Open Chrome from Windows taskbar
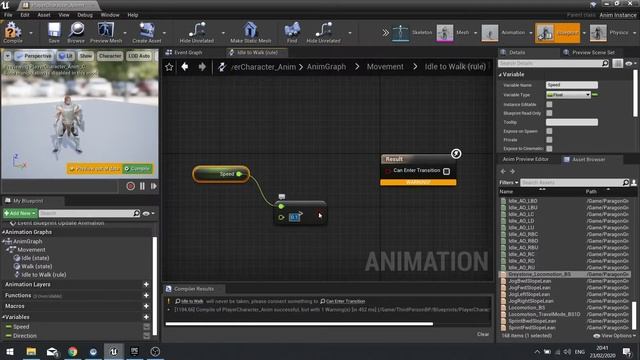Image resolution: width=640 pixels, height=360 pixels. tap(73, 351)
